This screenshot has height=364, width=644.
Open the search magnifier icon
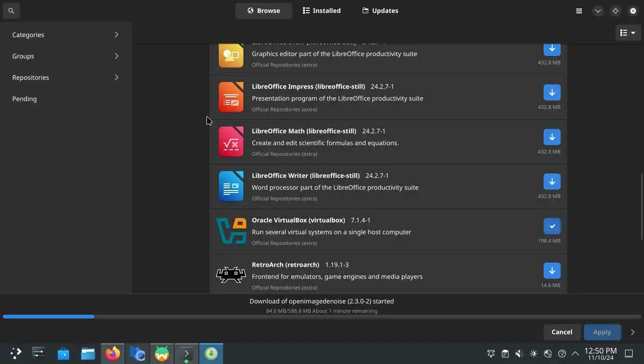coord(11,10)
